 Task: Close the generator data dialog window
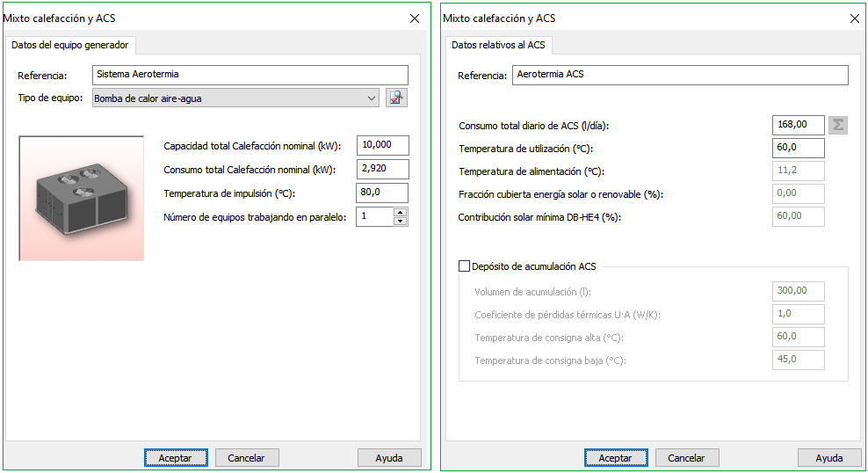[415, 18]
